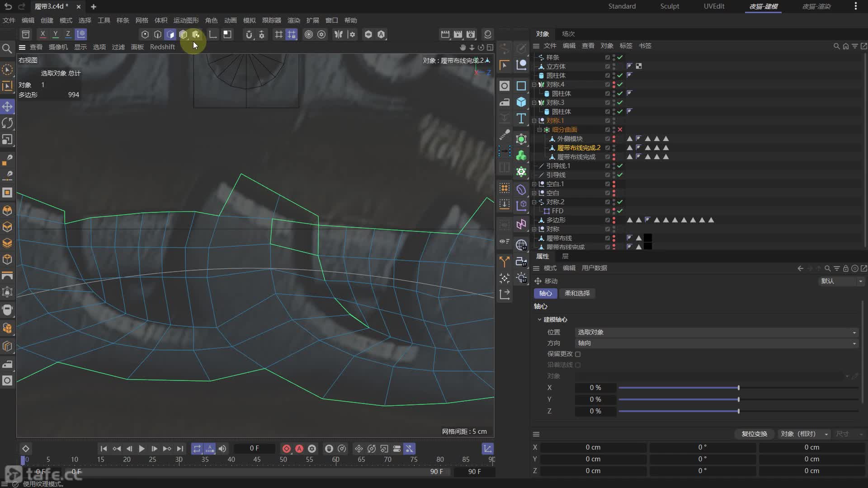Click the 柔和选择 button
Screen dimensions: 868x488
click(577, 293)
